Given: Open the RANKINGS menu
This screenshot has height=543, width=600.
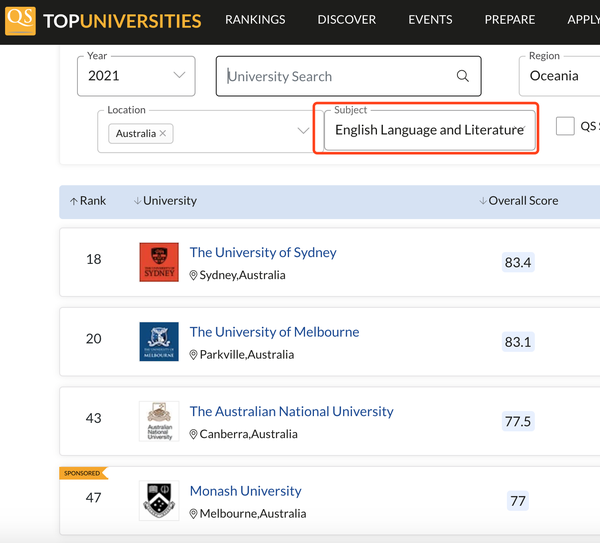Looking at the screenshot, I should pos(255,20).
